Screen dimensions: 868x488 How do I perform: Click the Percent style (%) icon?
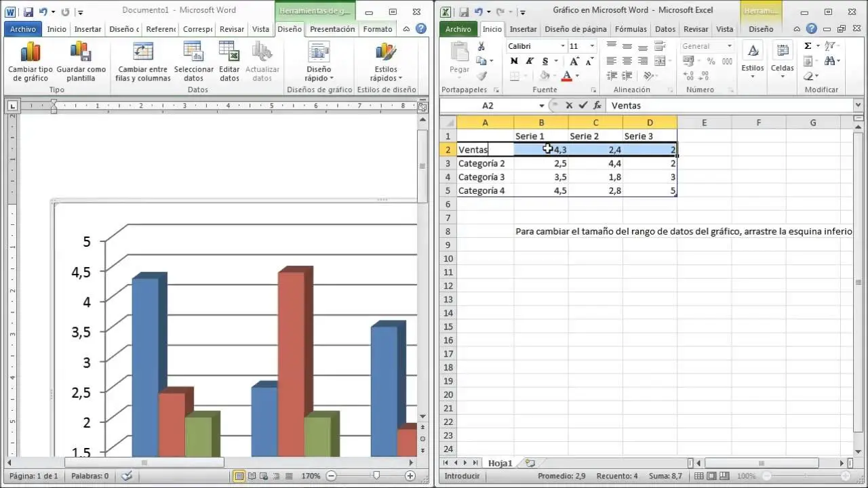pos(709,61)
